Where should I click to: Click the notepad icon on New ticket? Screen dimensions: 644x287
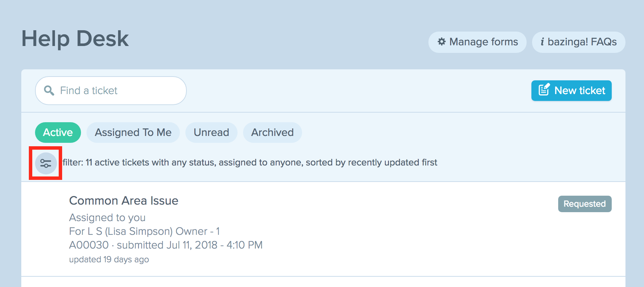click(544, 90)
